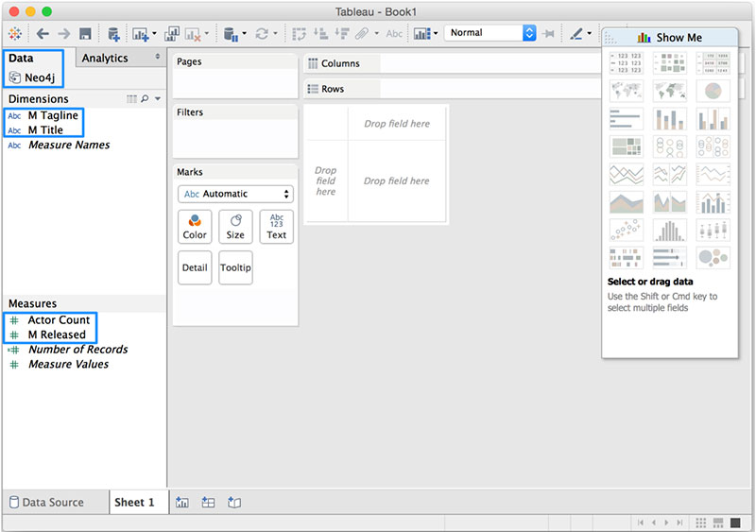The width and height of the screenshot is (756, 532).
Task: Click the Text marks button
Action: [276, 227]
